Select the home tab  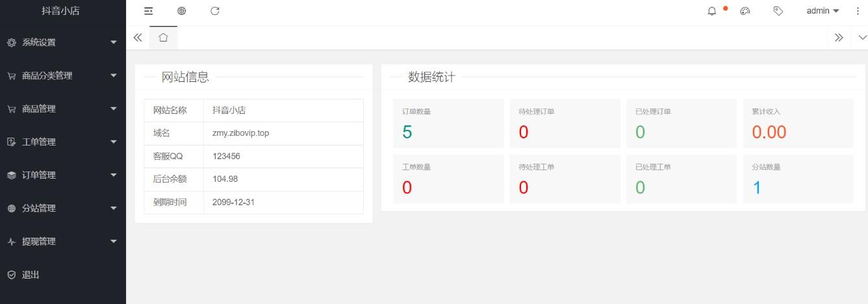point(163,38)
